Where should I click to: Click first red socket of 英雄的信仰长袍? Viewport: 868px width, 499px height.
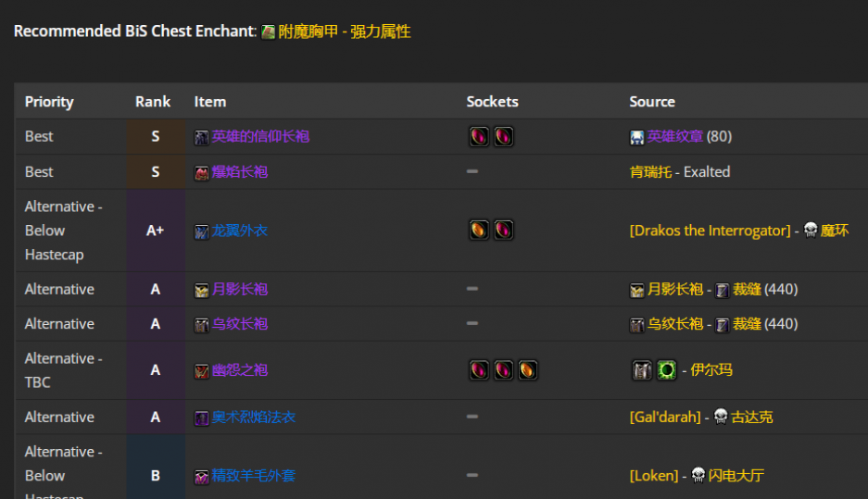479,137
